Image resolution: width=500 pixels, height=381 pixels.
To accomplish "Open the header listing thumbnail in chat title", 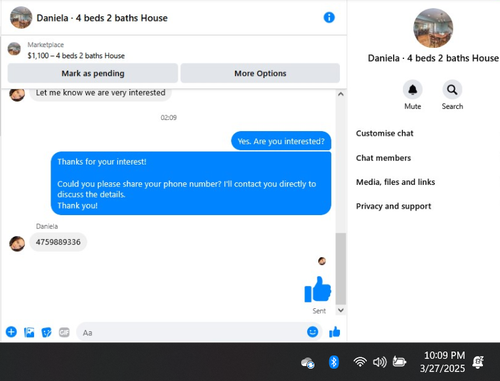I will [x=21, y=17].
